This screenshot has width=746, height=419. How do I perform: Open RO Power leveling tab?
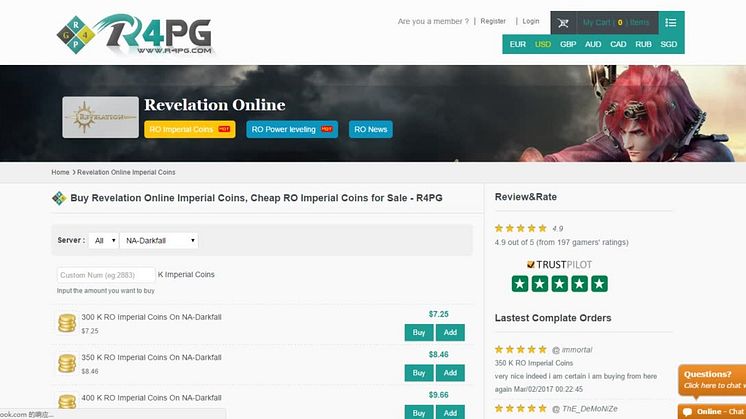click(292, 129)
